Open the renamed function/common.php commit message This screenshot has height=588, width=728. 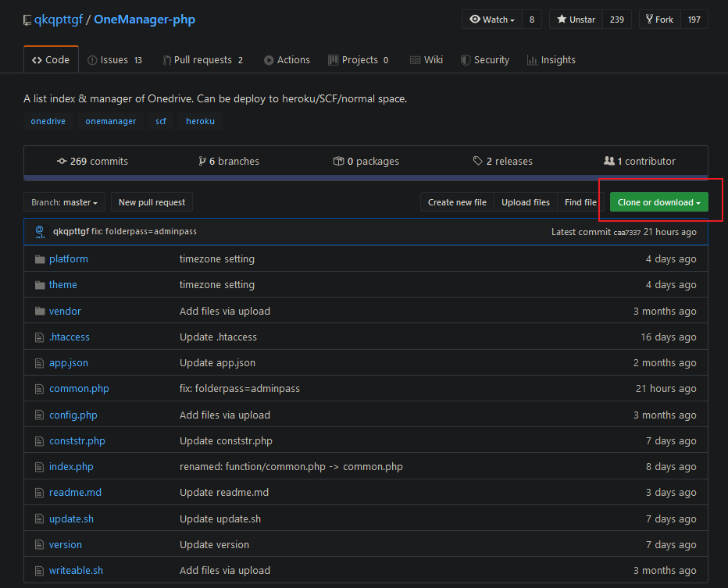[291, 467]
